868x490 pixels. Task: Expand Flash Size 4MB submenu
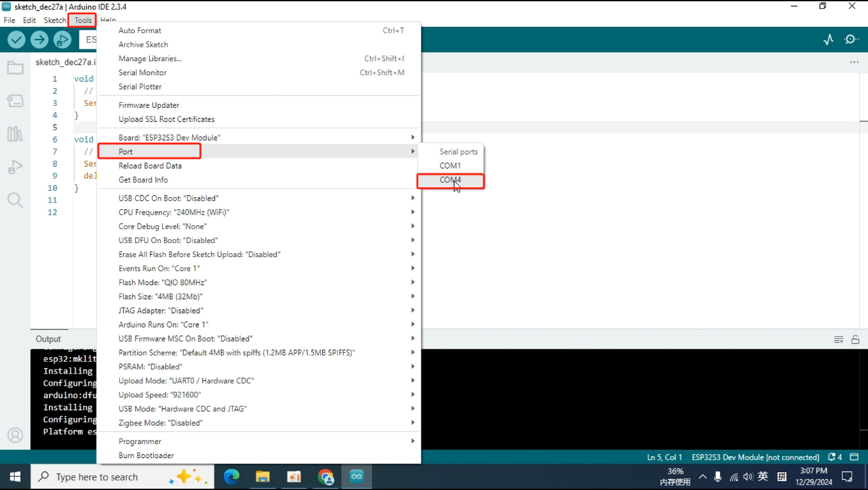[x=258, y=297]
